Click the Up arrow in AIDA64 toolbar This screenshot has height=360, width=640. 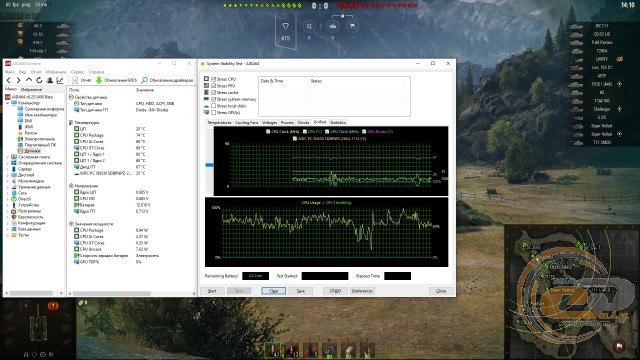pos(29,80)
